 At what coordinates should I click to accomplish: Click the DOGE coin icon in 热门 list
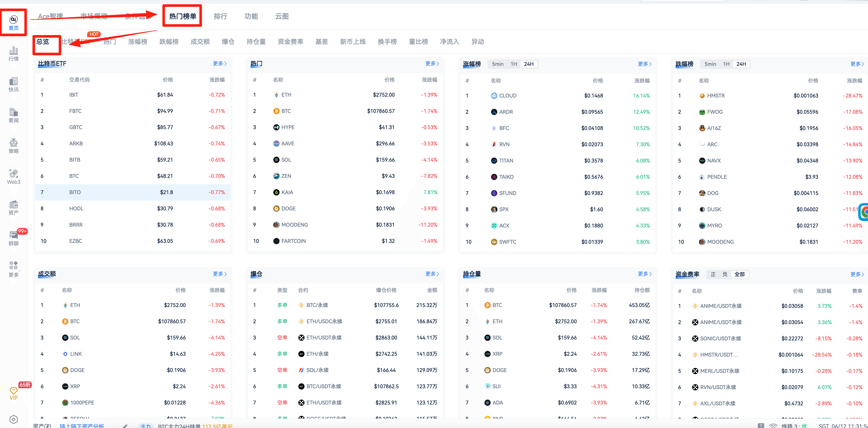coord(276,208)
